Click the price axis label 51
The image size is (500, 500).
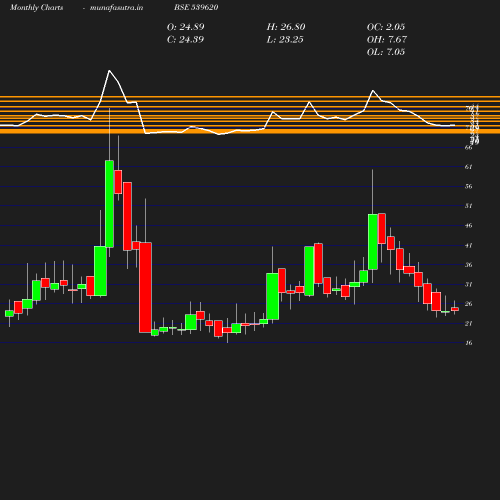(x=469, y=206)
